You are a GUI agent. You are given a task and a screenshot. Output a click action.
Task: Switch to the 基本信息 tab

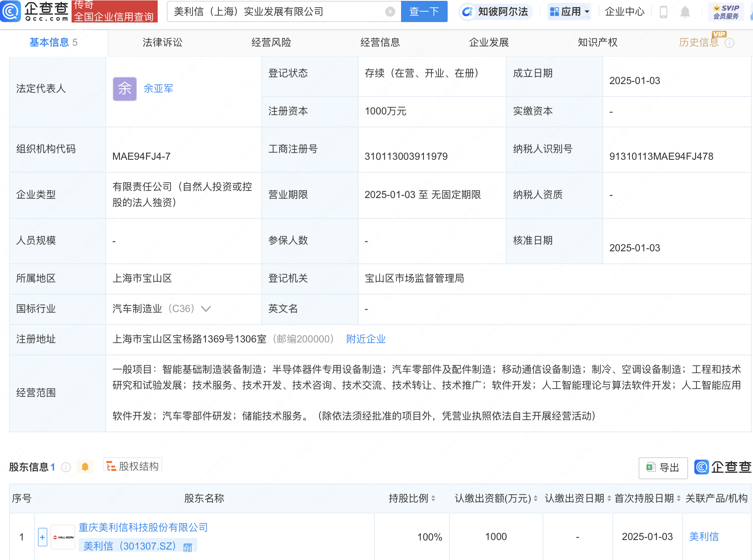(x=54, y=42)
